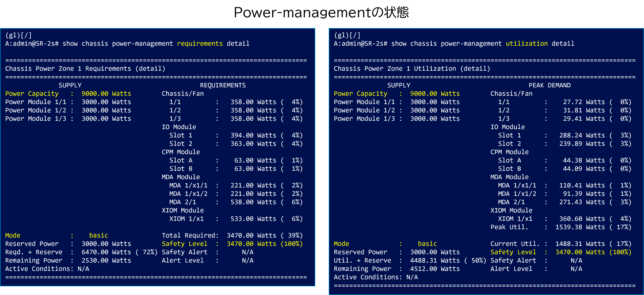Image resolution: width=644 pixels, height=295 pixels.
Task: Click the Peak Util. 1539.38 Watts line
Action: 561,227
